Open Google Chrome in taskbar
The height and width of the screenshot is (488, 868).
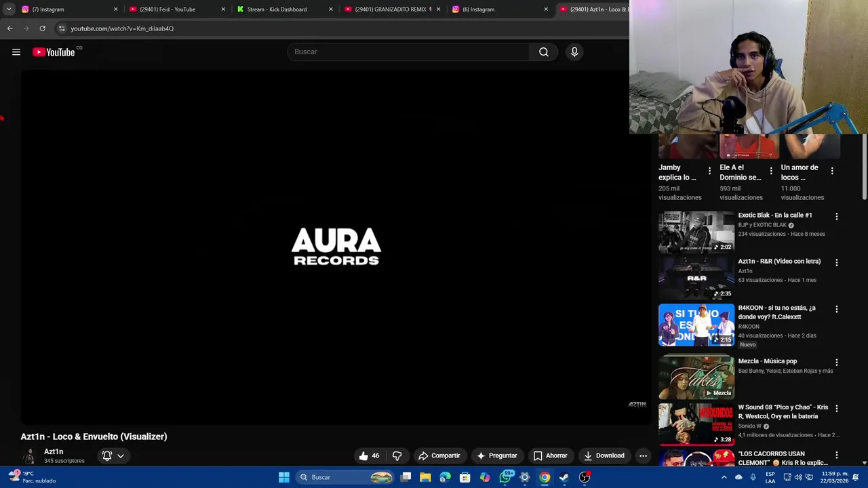click(545, 477)
